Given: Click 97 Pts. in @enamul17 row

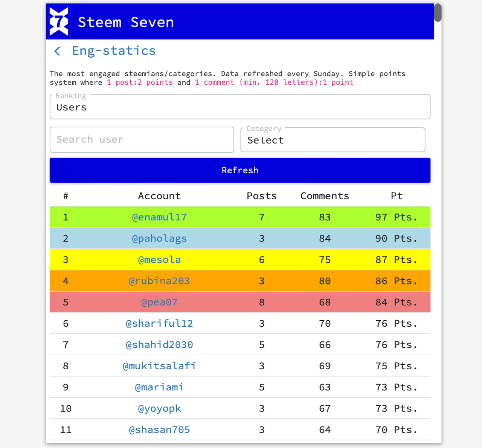Looking at the screenshot, I should point(397,217).
